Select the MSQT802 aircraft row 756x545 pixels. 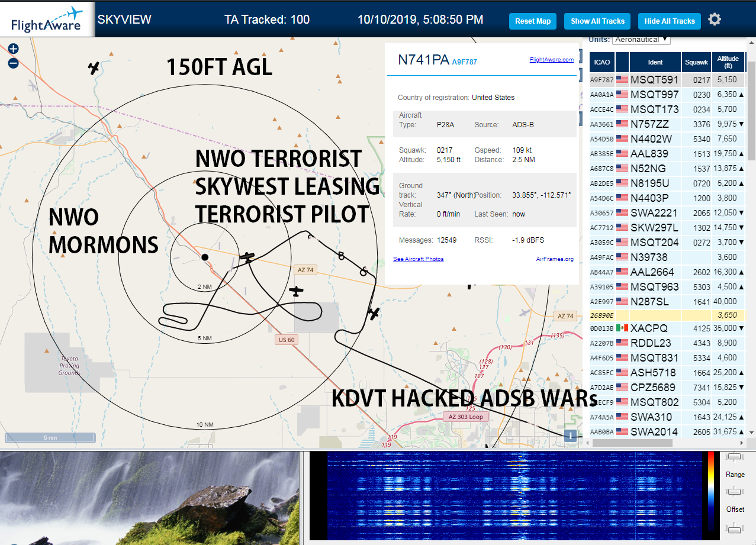[x=667, y=402]
